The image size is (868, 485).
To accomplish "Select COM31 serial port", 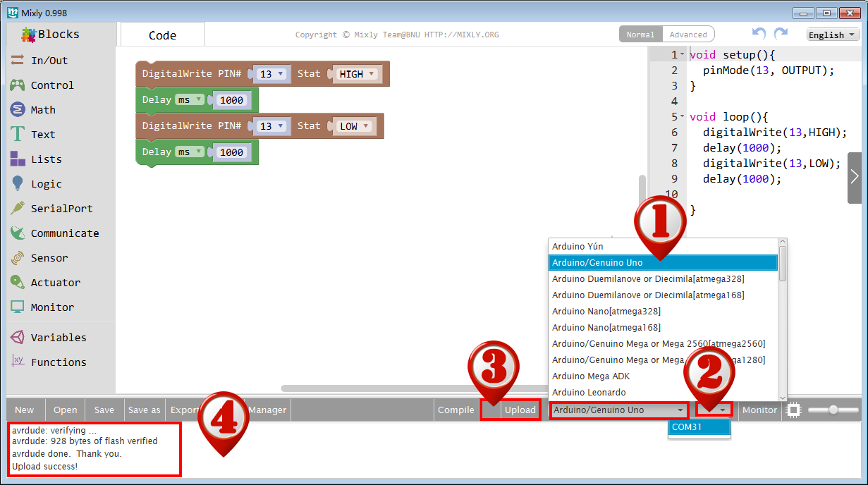I will [699, 427].
